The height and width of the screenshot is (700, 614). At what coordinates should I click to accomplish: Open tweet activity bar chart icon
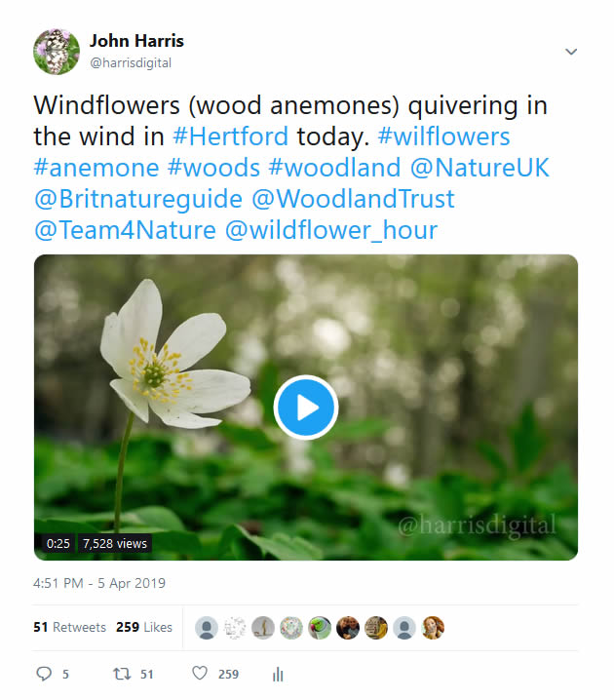pos(278,674)
